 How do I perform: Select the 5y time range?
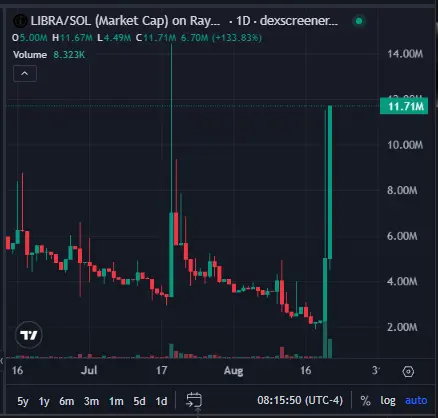click(23, 401)
